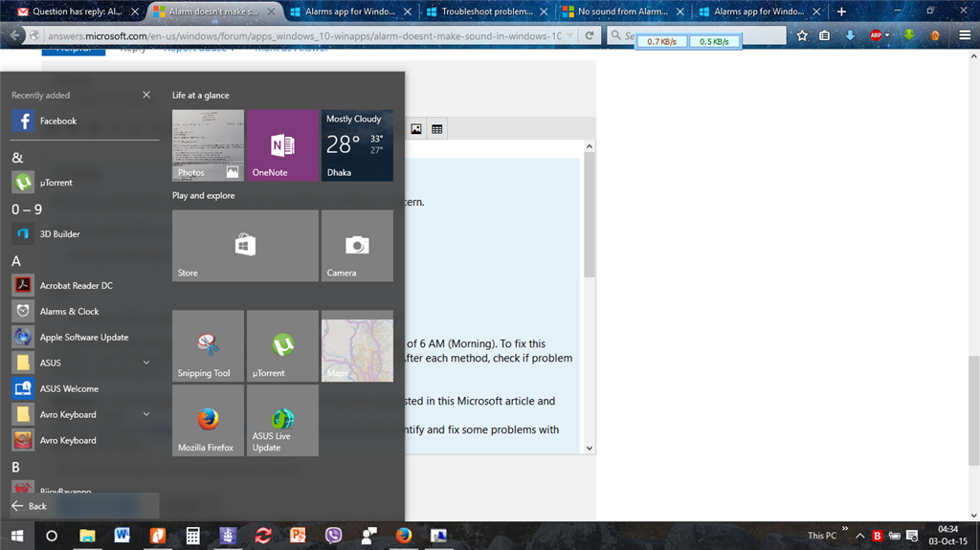Open Firefox hamburger menu

965,35
